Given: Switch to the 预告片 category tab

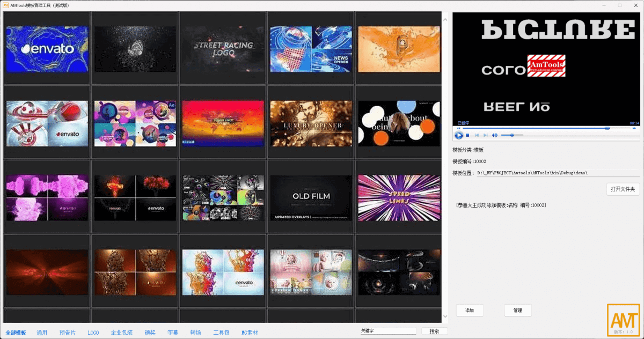Looking at the screenshot, I should 68,333.
